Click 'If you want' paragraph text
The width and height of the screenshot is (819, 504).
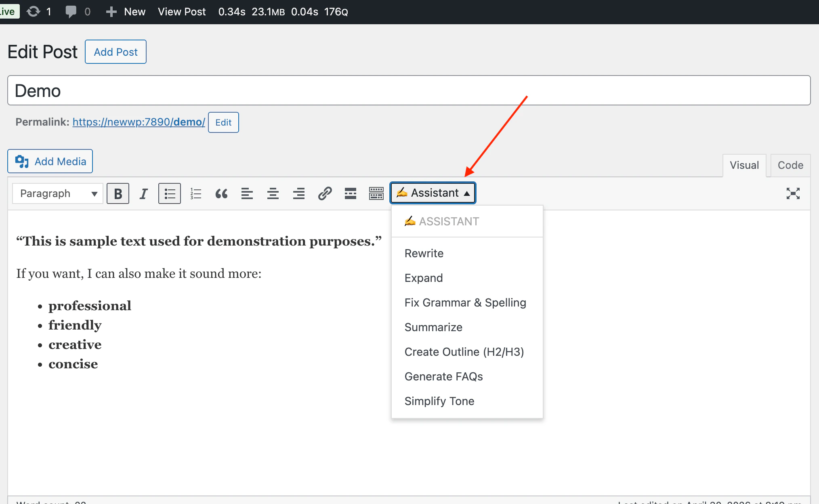139,273
